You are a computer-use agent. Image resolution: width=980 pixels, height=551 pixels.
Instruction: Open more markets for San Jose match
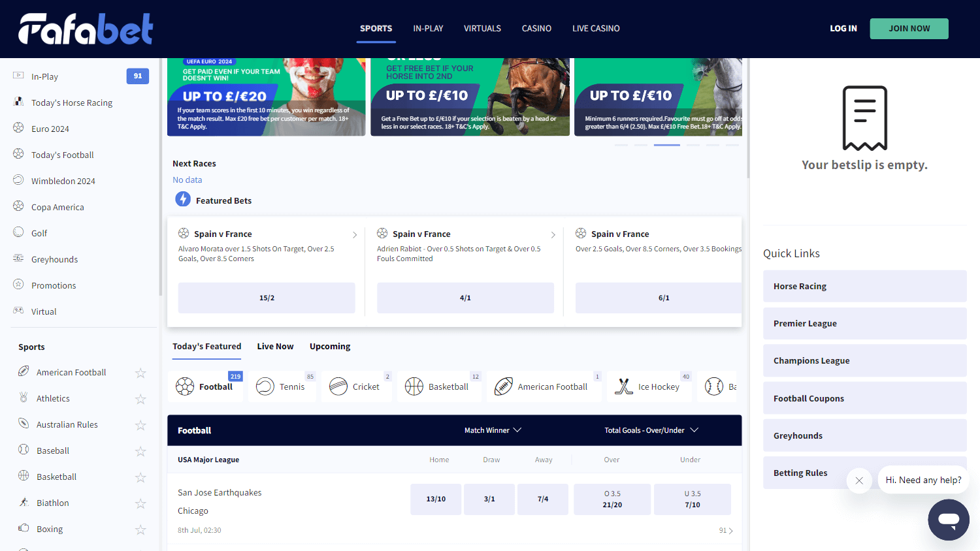pos(726,531)
